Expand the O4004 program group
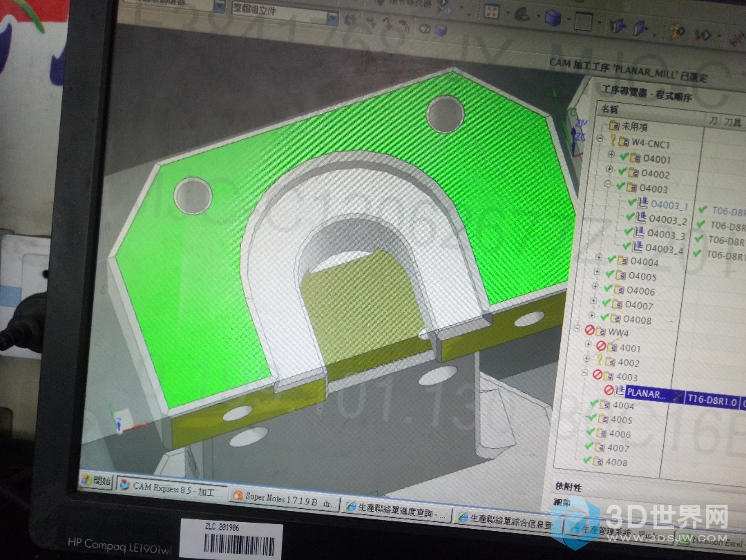 point(599,257)
